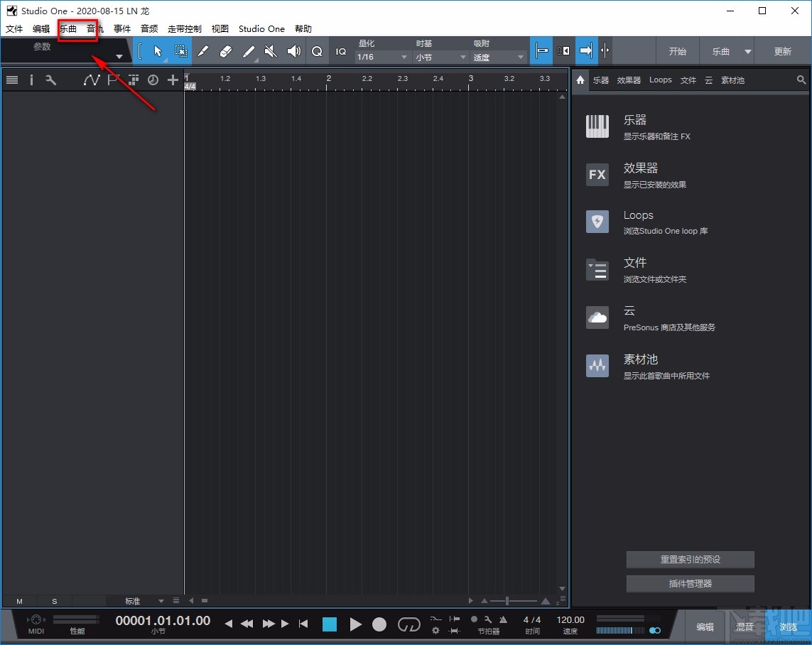The height and width of the screenshot is (645, 812).
Task: Click the 插件管理器 button
Action: tap(690, 583)
